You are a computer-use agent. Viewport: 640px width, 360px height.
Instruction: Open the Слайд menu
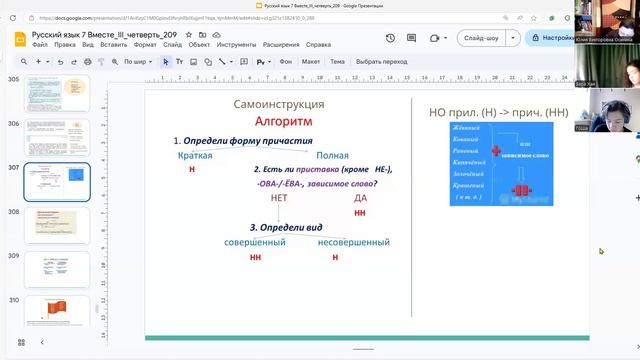[172, 45]
